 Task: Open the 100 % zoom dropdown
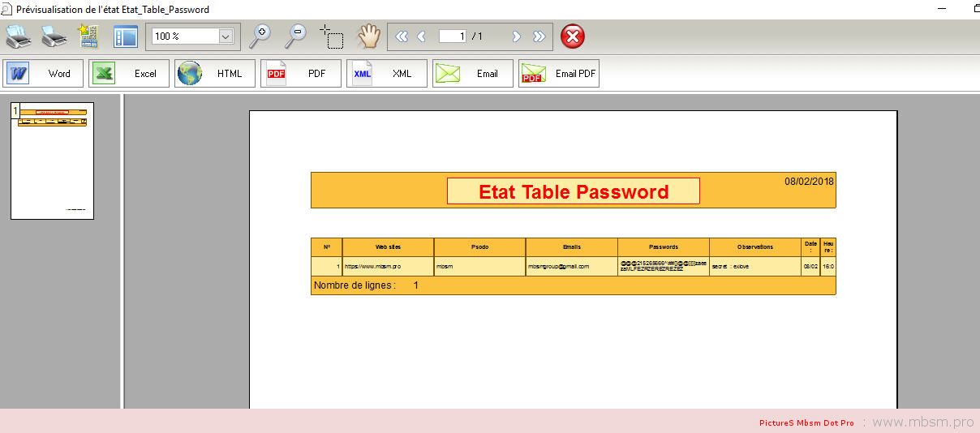point(226,36)
